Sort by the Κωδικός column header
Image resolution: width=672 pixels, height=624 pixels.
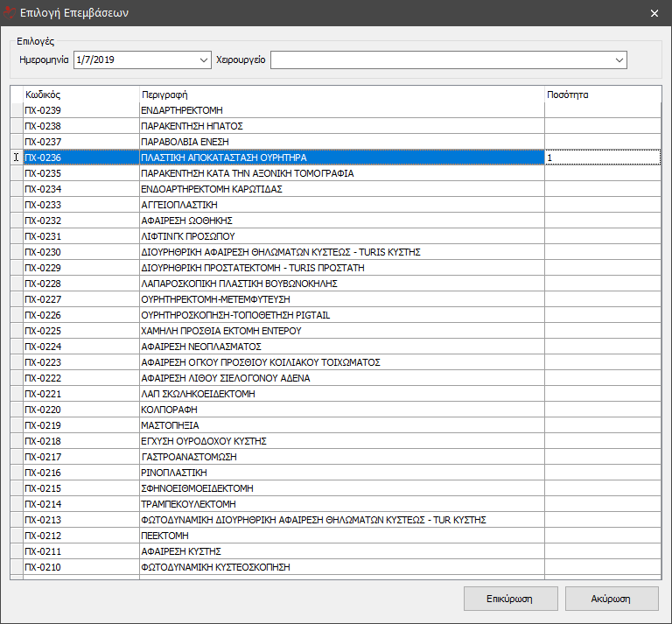(x=80, y=95)
